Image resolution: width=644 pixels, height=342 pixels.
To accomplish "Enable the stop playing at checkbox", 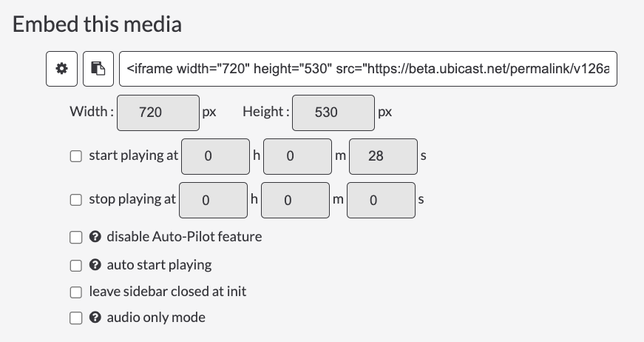I will [x=76, y=200].
